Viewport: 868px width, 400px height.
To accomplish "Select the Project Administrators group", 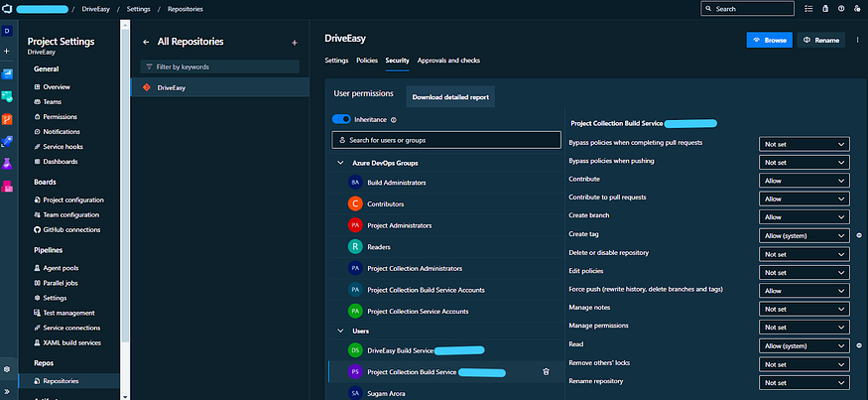I will 446,225.
